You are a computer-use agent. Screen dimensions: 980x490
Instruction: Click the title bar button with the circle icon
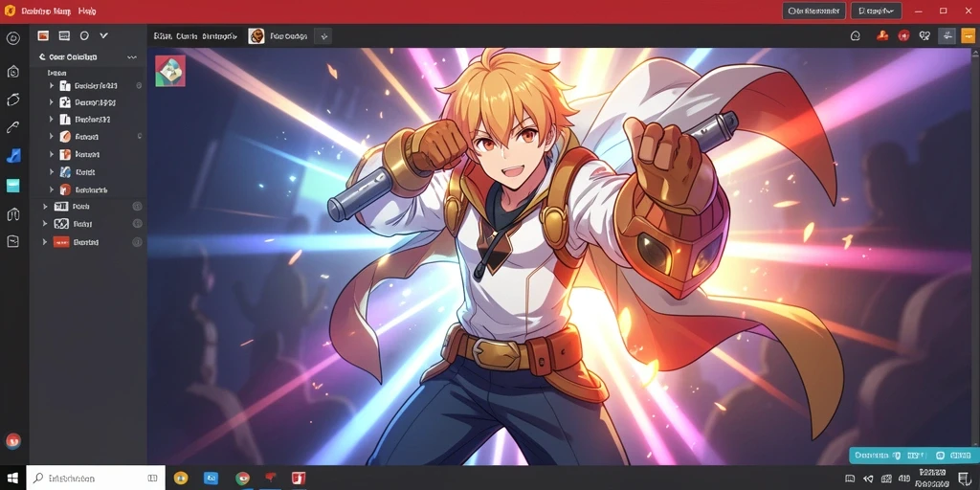coord(813,11)
